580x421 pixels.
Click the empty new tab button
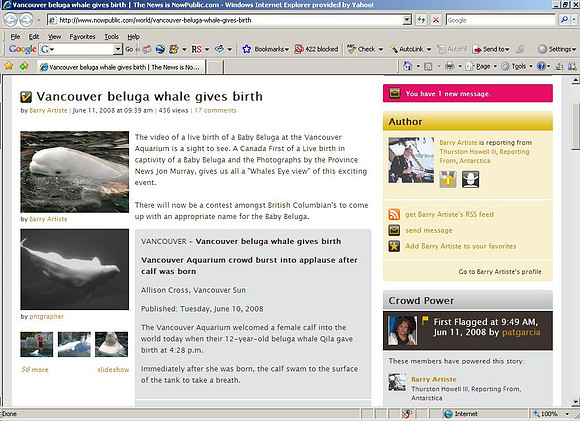pyautogui.click(x=215, y=67)
